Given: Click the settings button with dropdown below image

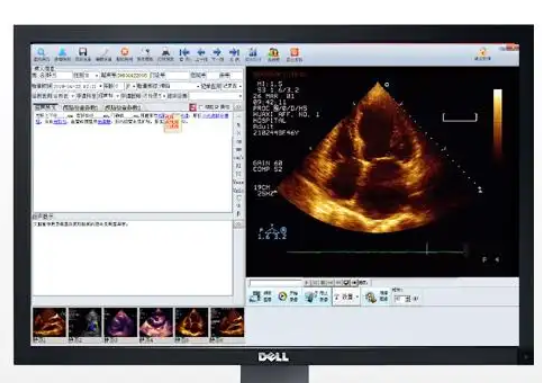Looking at the screenshot, I should (346, 297).
